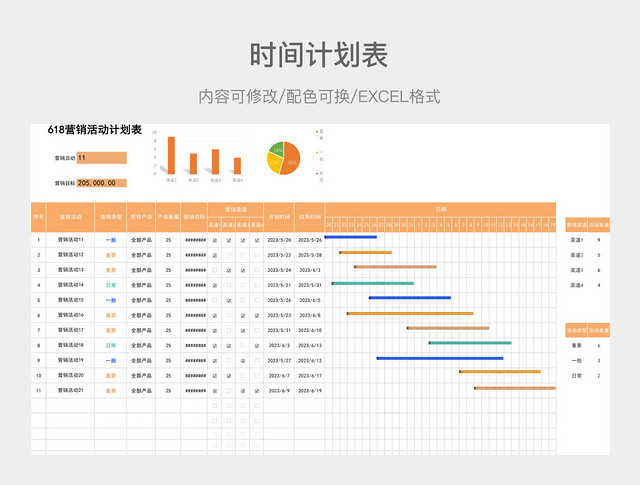The image size is (640, 485).
Task: Select the 渠道3 bar in the chart
Action: point(216,162)
